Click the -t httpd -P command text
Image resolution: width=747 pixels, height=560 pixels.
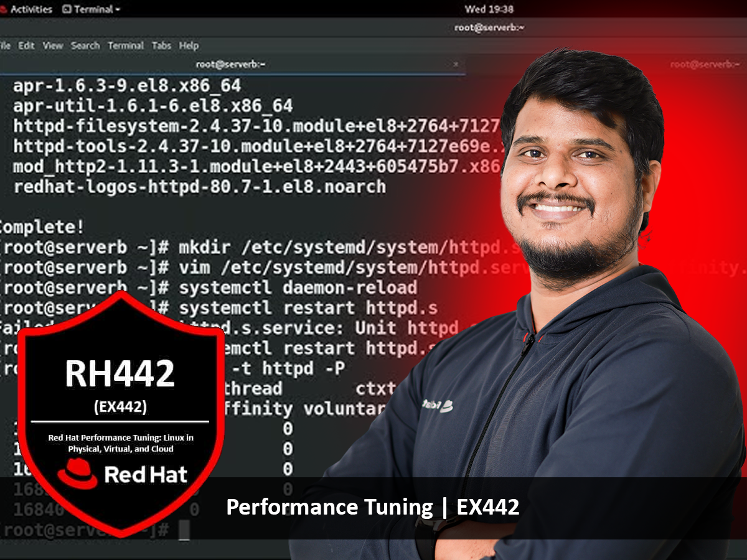click(x=288, y=369)
